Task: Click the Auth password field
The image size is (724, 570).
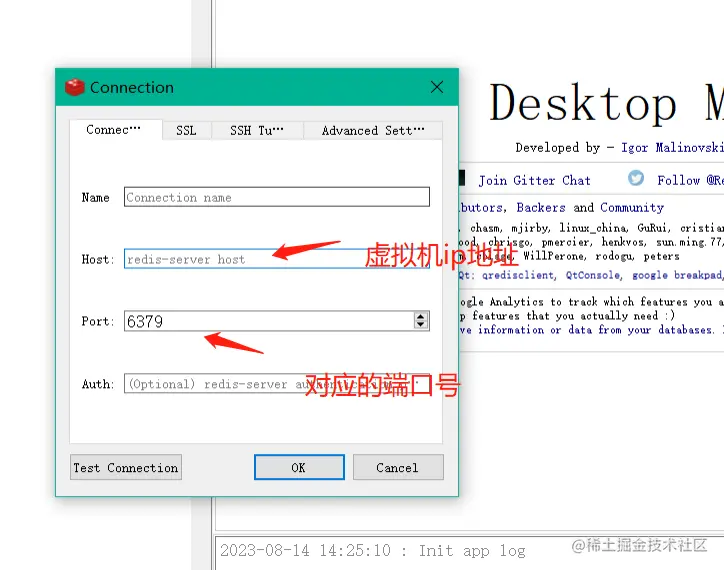Action: pyautogui.click(x=277, y=383)
